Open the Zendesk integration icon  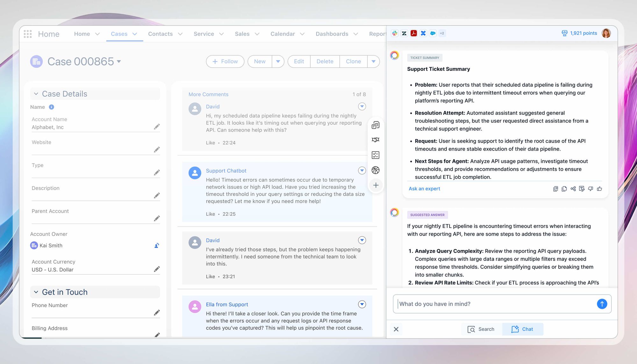click(404, 33)
